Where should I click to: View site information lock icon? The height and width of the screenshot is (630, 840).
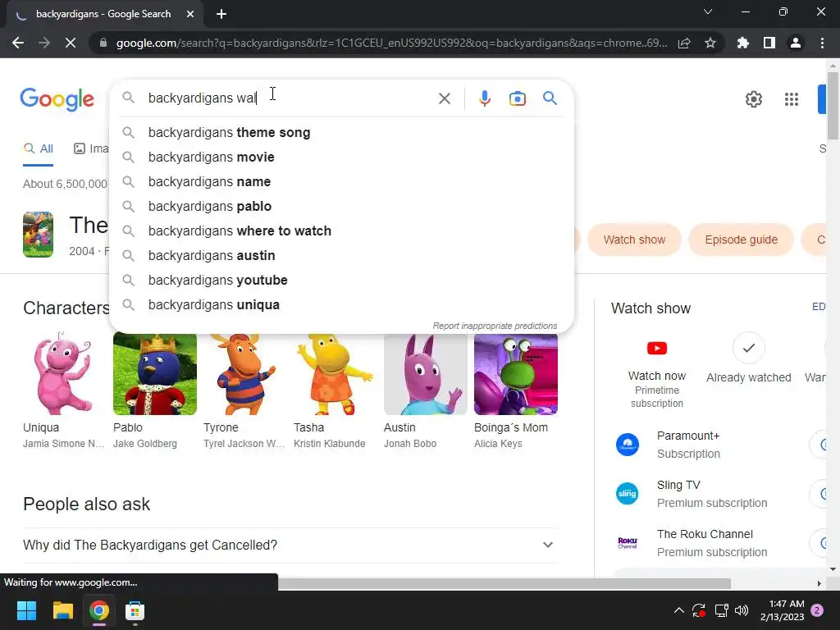click(x=103, y=43)
